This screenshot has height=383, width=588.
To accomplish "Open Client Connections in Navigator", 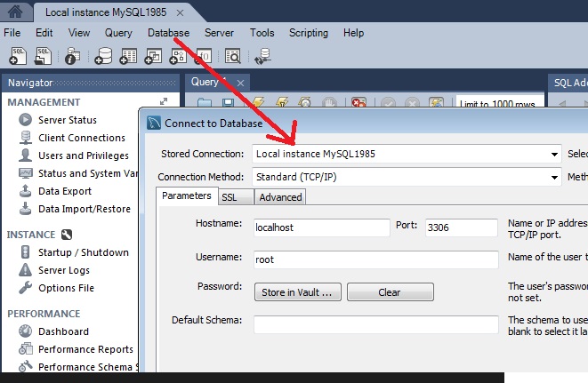I will coord(82,138).
